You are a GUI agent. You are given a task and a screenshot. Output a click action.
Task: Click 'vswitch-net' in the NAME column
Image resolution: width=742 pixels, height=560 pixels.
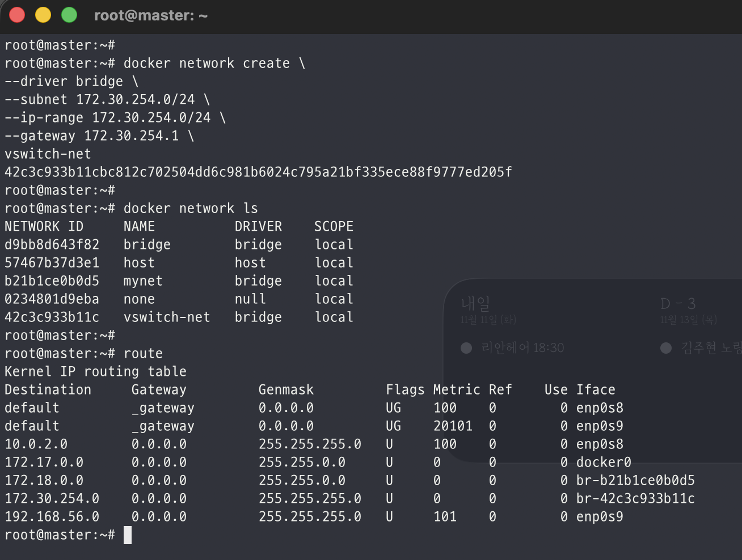coord(167,317)
